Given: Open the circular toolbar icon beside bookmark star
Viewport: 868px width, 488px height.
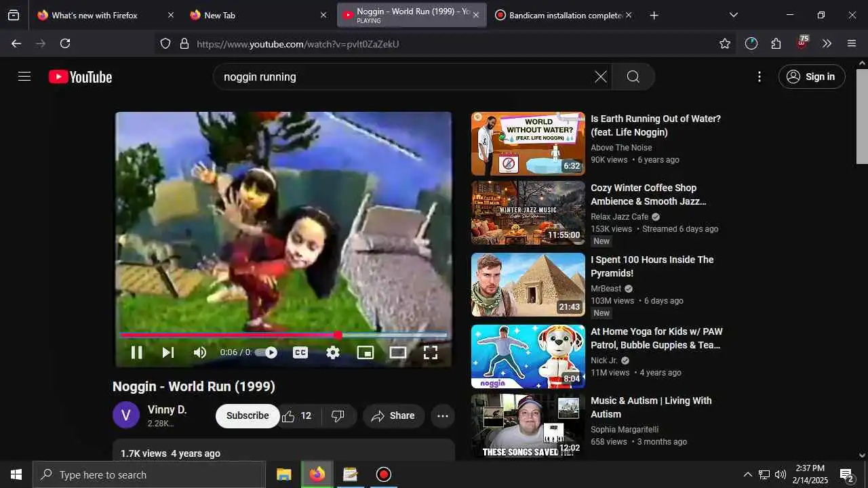Looking at the screenshot, I should point(751,43).
